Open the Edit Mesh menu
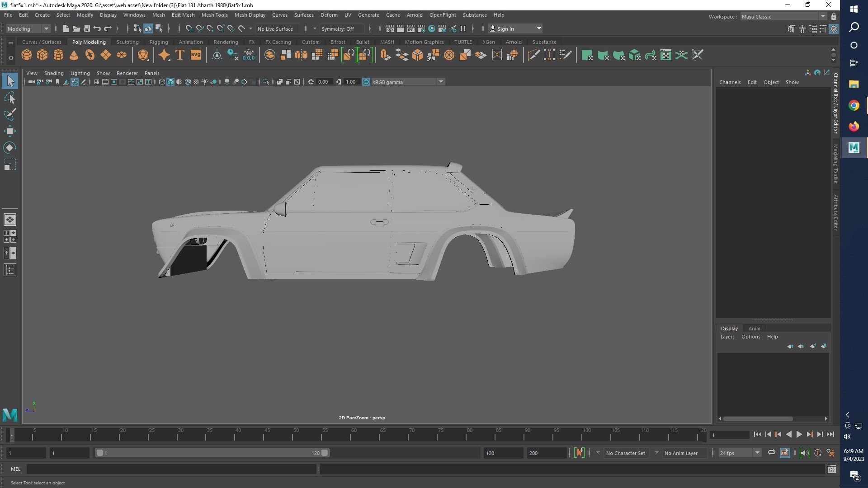 click(x=183, y=15)
